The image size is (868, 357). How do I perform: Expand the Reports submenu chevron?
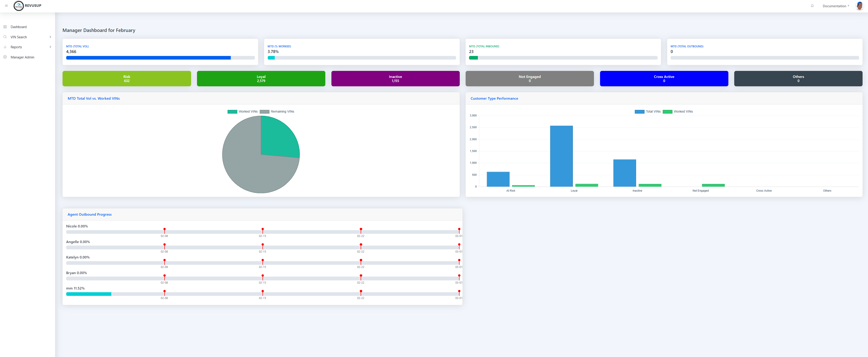pyautogui.click(x=51, y=47)
